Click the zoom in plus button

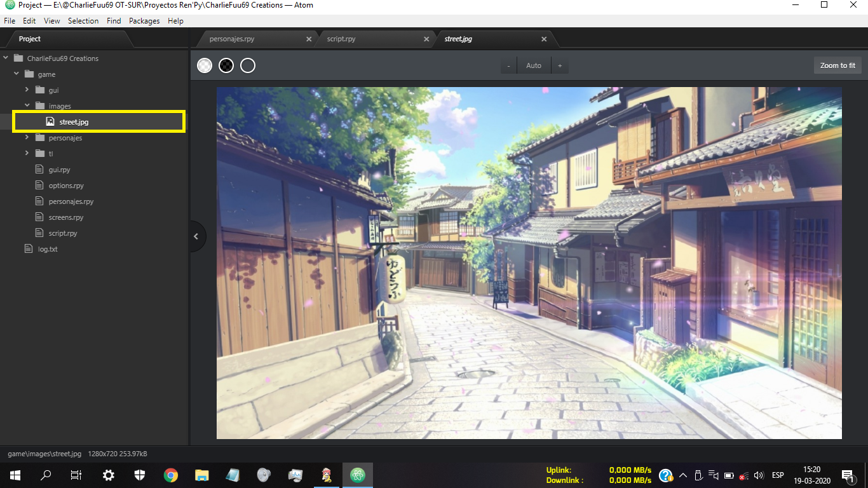(560, 65)
